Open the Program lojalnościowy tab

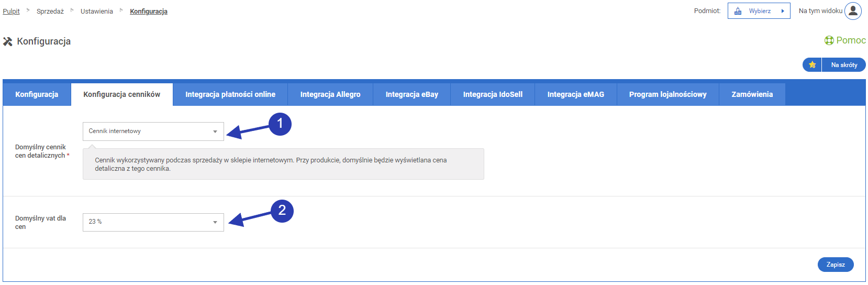pos(668,95)
